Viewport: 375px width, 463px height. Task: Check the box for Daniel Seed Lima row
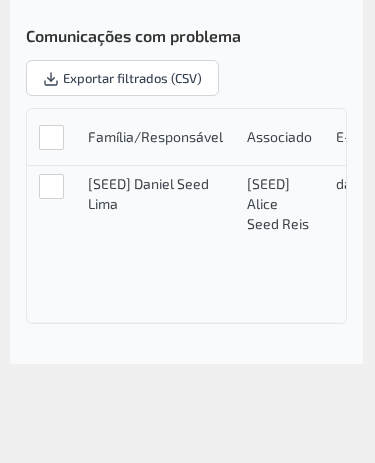click(x=51, y=186)
